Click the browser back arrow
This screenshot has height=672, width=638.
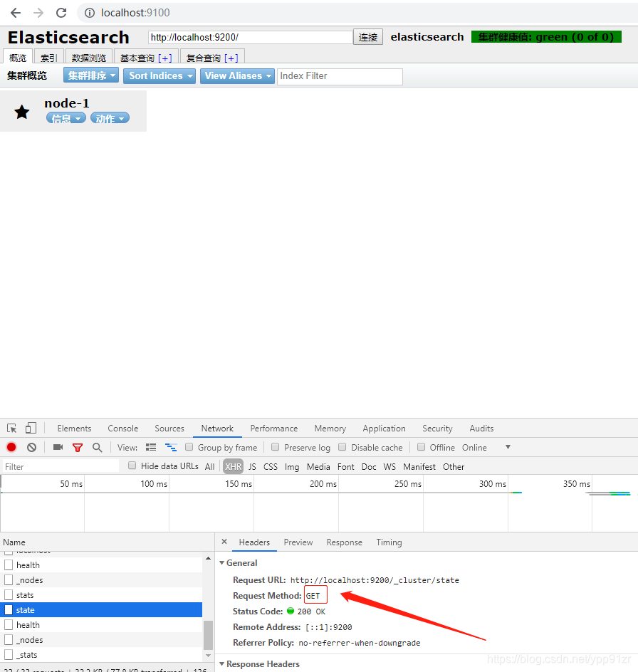click(16, 13)
